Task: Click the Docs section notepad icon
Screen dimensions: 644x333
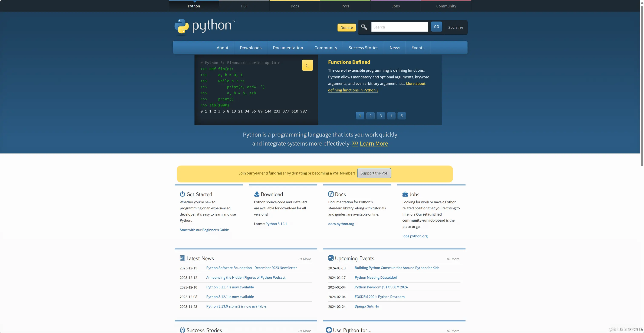Action: point(331,194)
